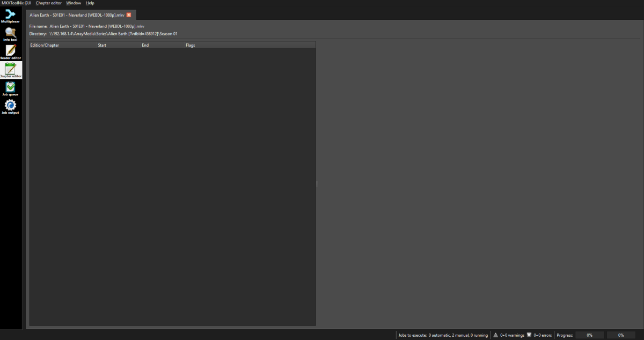
Task: Click the errors icon in the status bar
Action: 530,335
